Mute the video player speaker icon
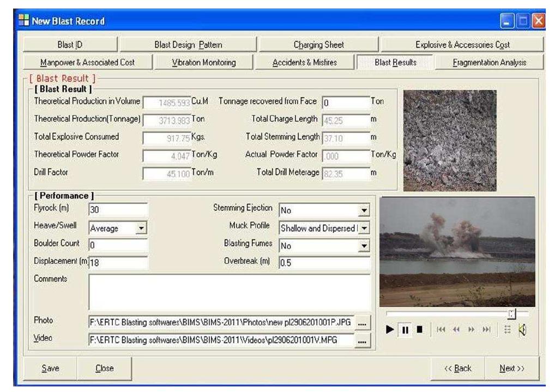Image resolution: width=555 pixels, height=392 pixels. click(522, 330)
